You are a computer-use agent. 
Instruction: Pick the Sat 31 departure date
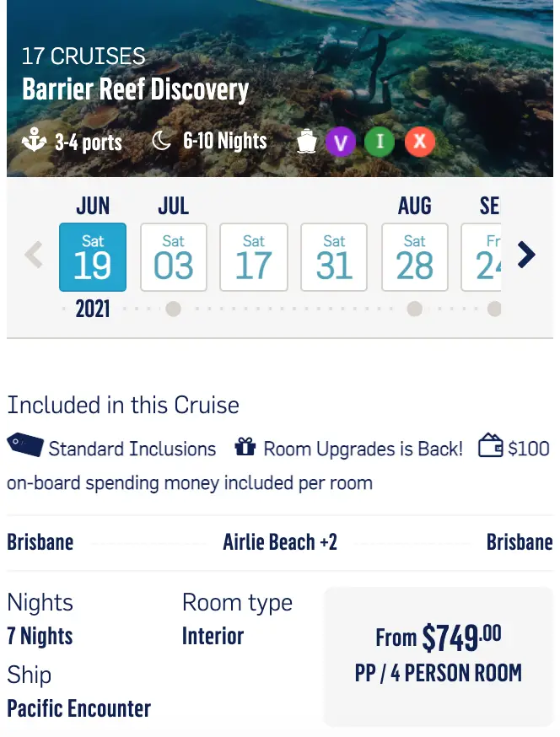tap(334, 257)
